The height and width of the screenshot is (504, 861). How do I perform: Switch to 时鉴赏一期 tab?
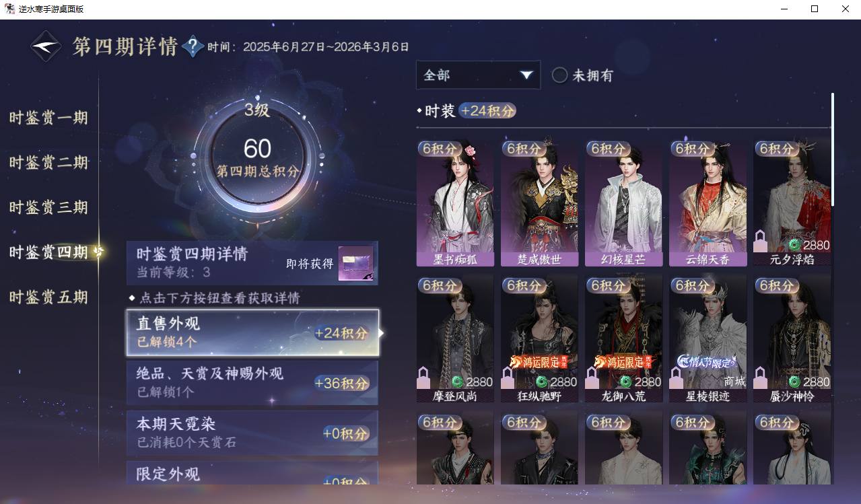click(48, 118)
